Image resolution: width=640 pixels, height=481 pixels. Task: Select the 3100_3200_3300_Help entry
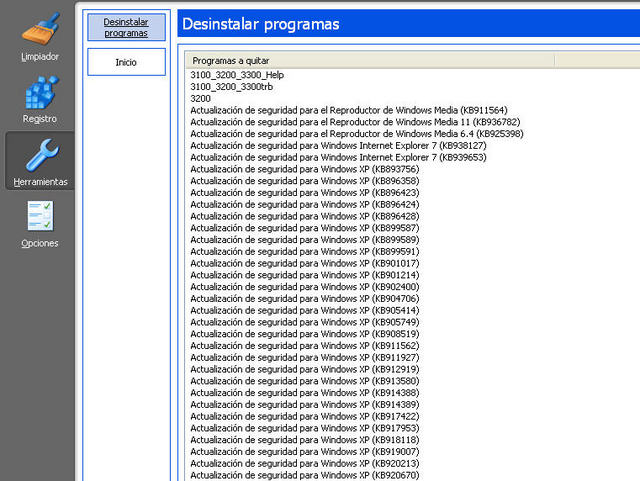[x=237, y=75]
